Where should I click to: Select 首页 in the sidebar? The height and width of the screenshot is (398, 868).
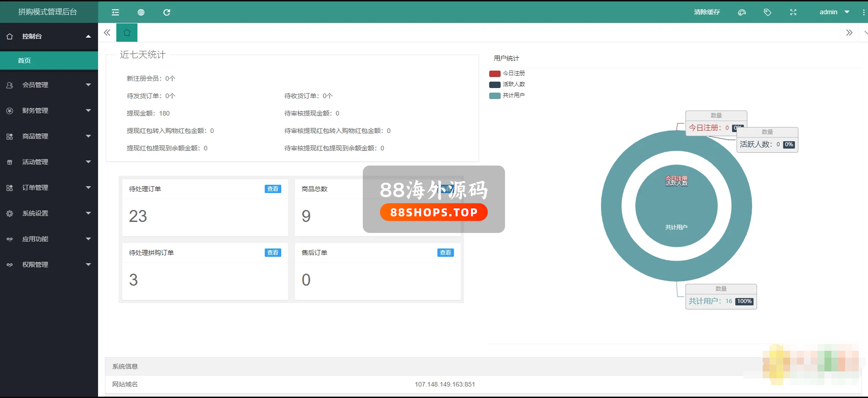click(25, 61)
